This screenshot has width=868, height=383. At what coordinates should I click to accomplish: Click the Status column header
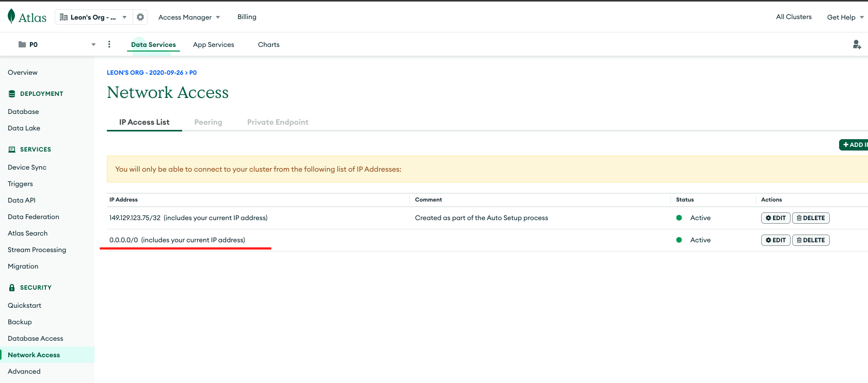pyautogui.click(x=685, y=200)
